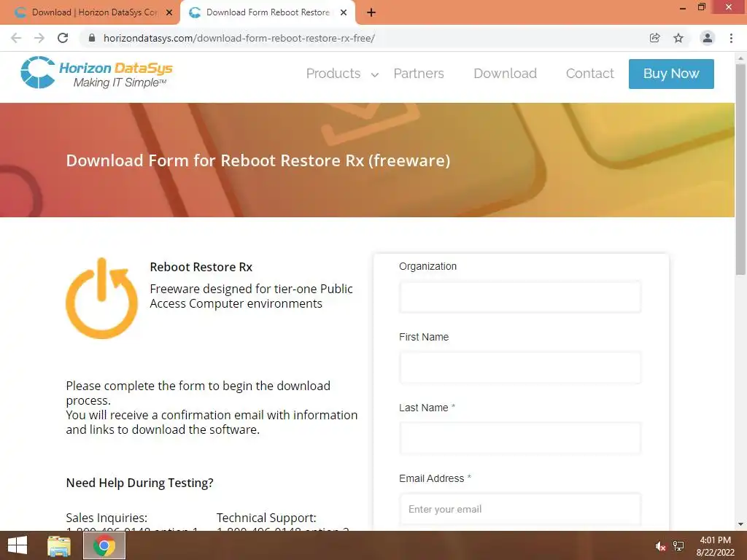Click the Chrome taskbar icon
This screenshot has height=560, width=747.
(104, 545)
